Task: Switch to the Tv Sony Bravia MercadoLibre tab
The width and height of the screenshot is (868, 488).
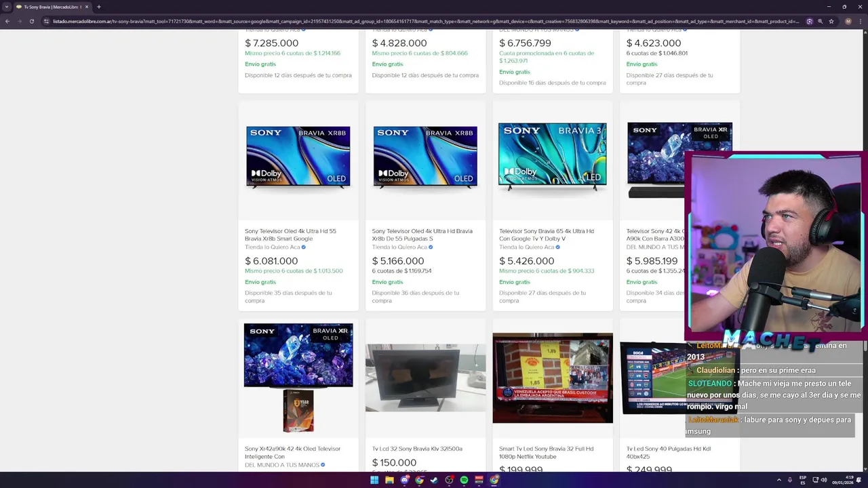Action: 52,7
